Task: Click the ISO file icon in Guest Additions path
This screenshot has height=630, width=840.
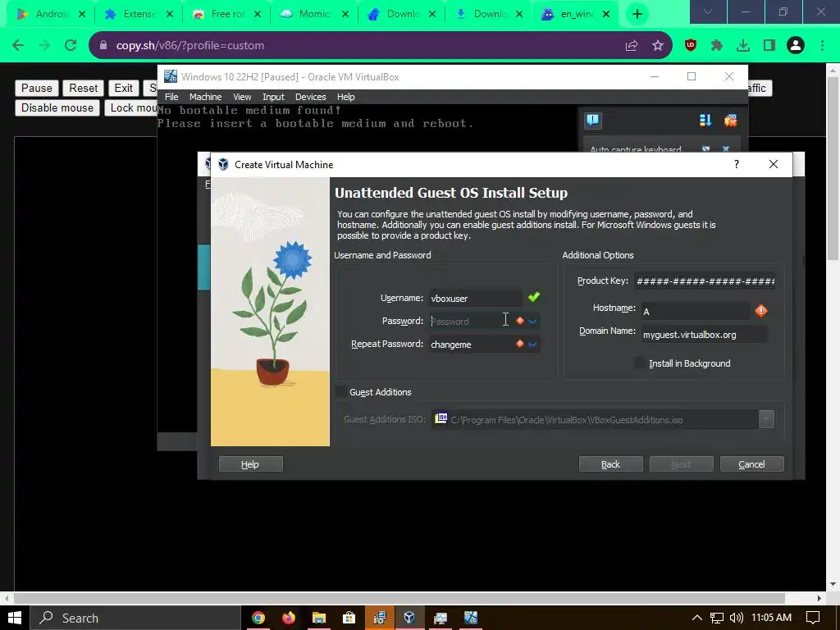Action: [441, 418]
